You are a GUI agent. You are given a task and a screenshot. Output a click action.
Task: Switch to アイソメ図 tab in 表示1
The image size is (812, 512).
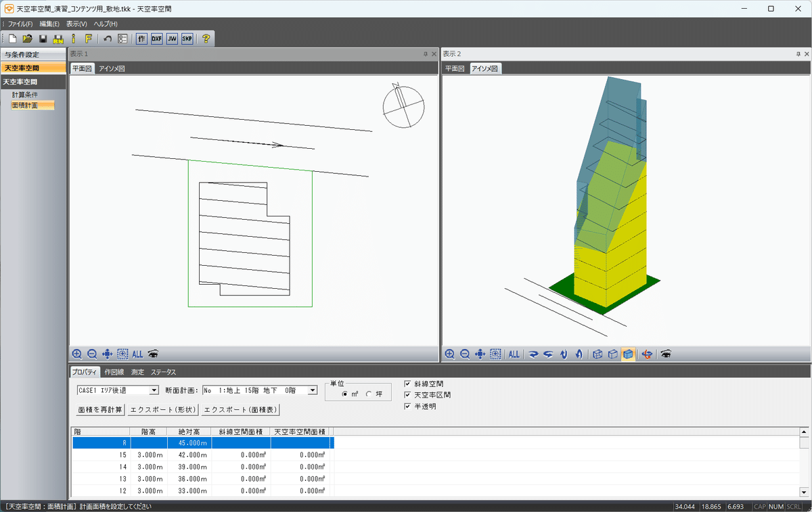pos(112,69)
